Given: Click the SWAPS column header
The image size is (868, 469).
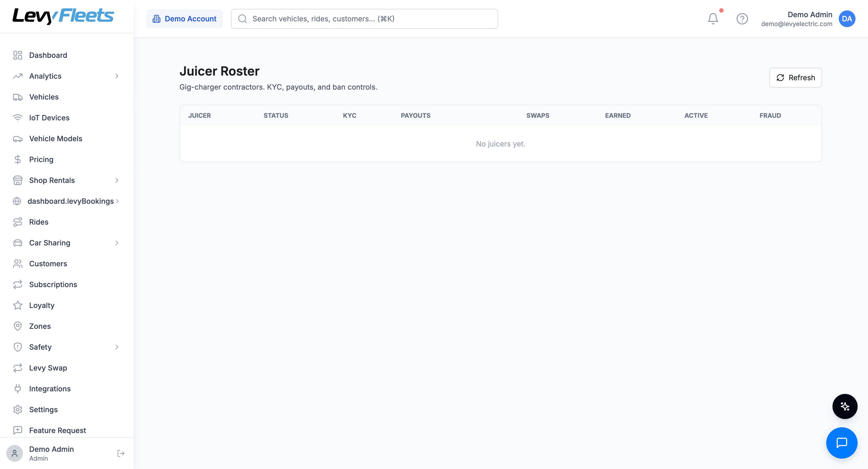Looking at the screenshot, I should (x=538, y=115).
